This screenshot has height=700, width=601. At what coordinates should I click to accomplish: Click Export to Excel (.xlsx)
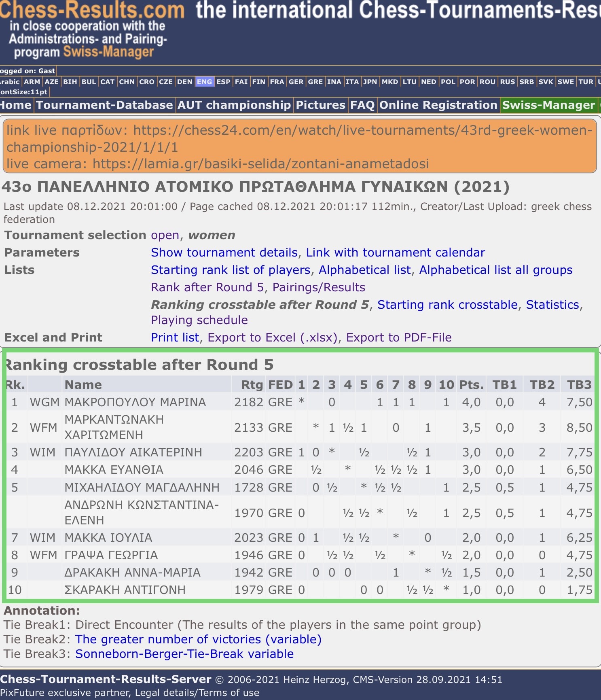(273, 337)
